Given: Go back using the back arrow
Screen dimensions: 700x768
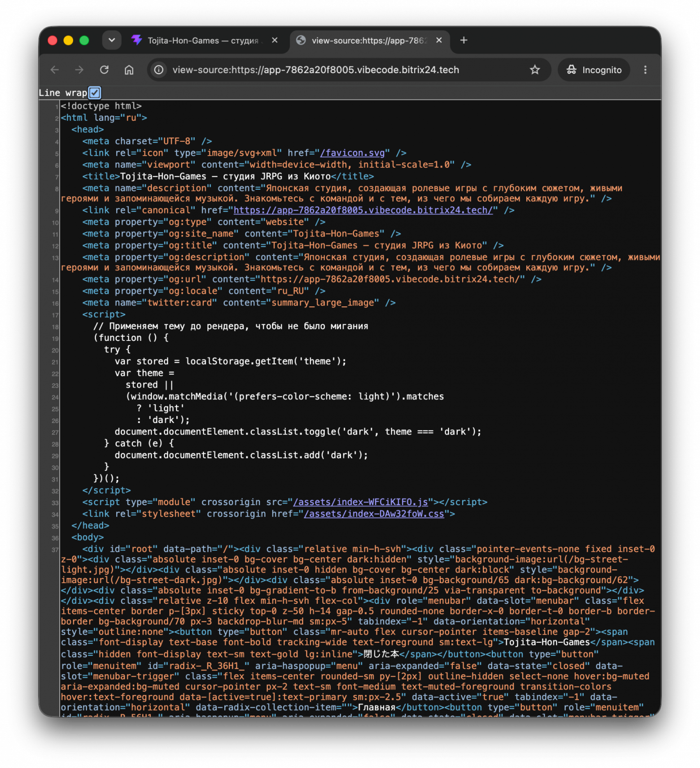Looking at the screenshot, I should pos(55,70).
